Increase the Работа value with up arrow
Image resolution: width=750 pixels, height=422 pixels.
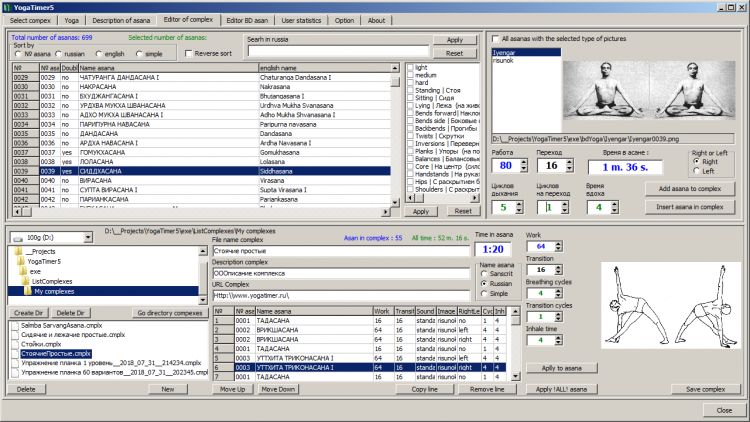[525, 160]
